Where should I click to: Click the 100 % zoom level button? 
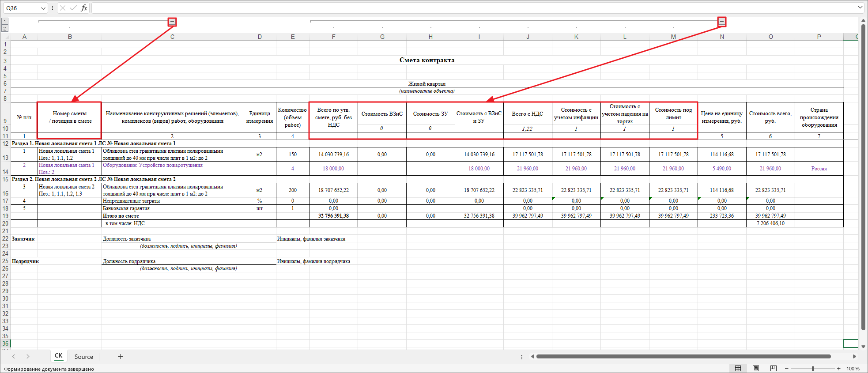point(853,368)
